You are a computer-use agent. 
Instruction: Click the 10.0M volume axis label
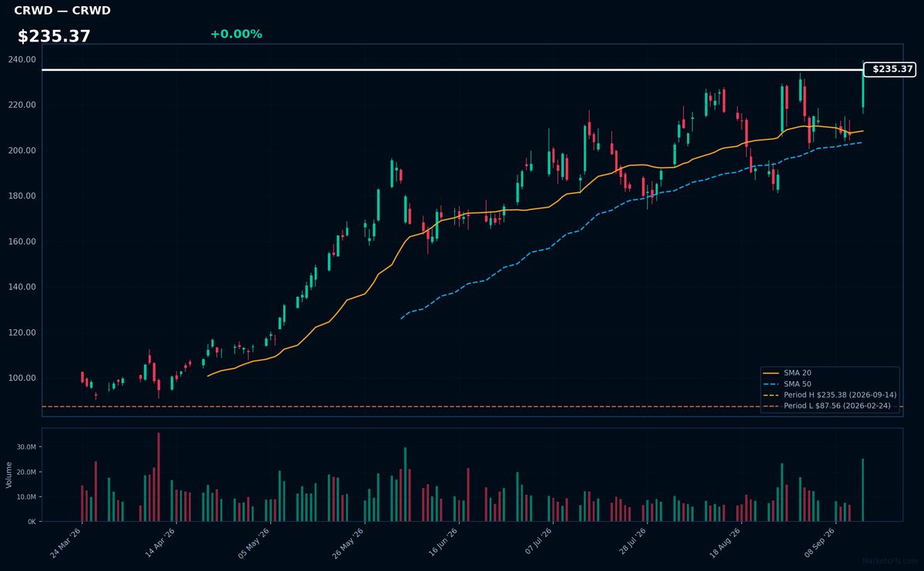[26, 497]
